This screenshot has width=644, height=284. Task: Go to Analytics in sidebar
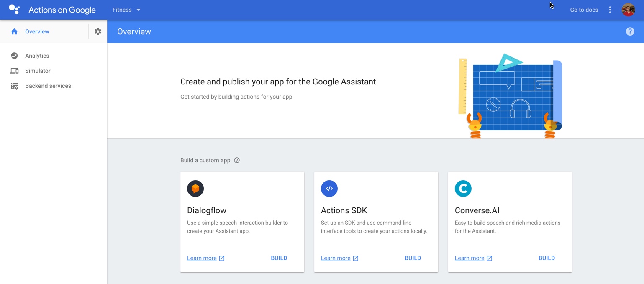click(37, 56)
